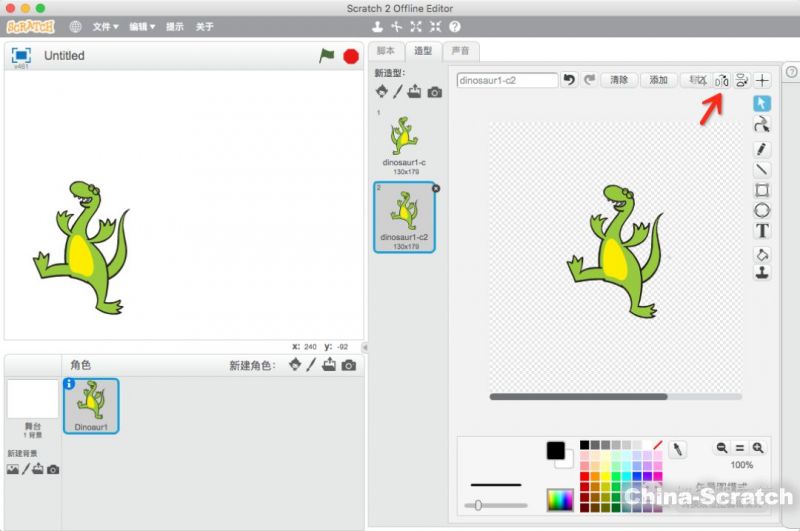Select the Pencil drawing tool

tap(762, 148)
